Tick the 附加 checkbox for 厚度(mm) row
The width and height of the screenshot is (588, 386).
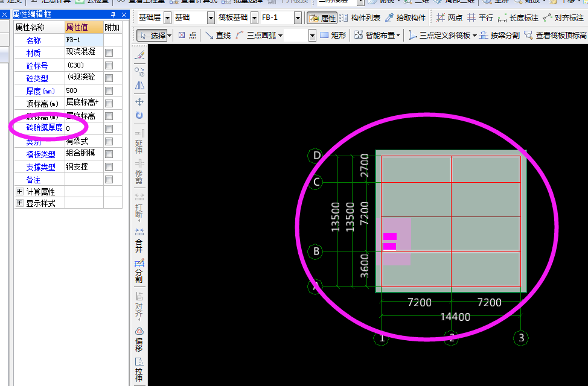(109, 90)
